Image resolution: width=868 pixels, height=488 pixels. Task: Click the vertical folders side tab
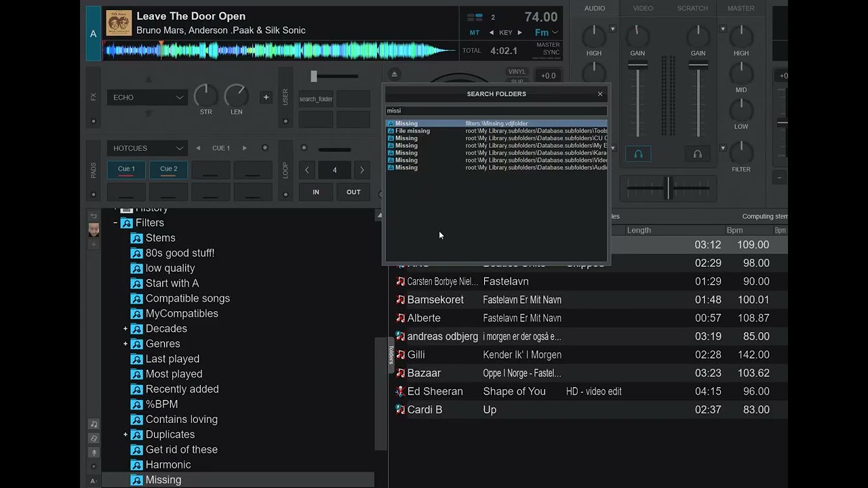point(391,355)
